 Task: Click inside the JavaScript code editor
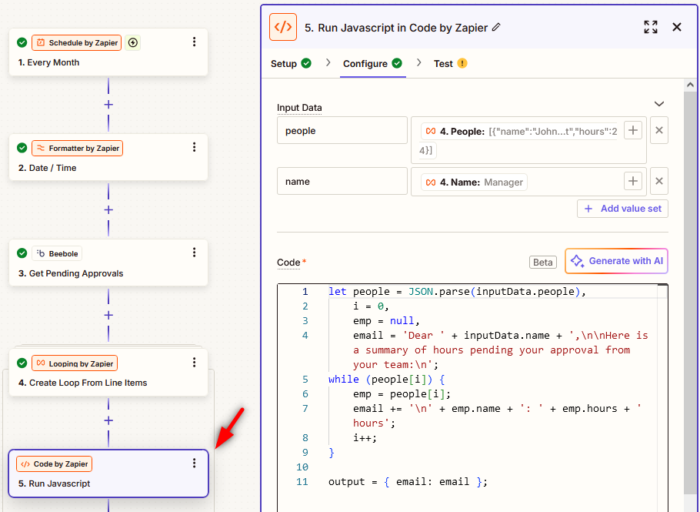tap(472, 397)
